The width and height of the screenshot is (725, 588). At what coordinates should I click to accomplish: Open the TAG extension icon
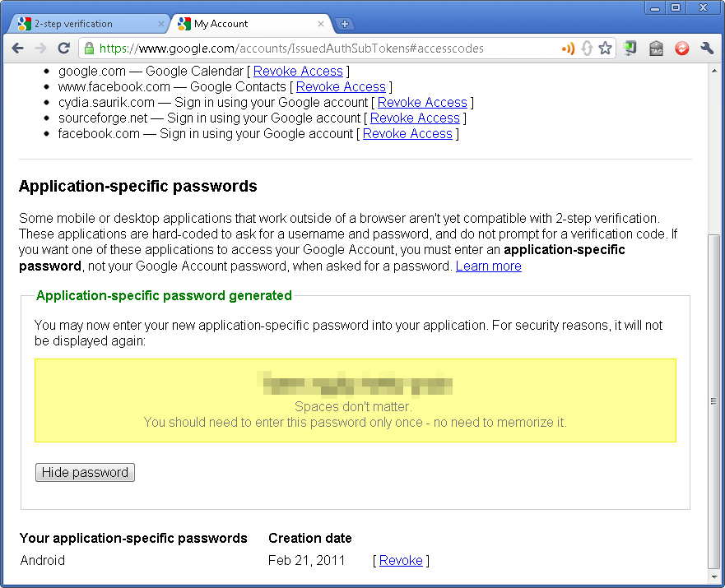point(656,48)
